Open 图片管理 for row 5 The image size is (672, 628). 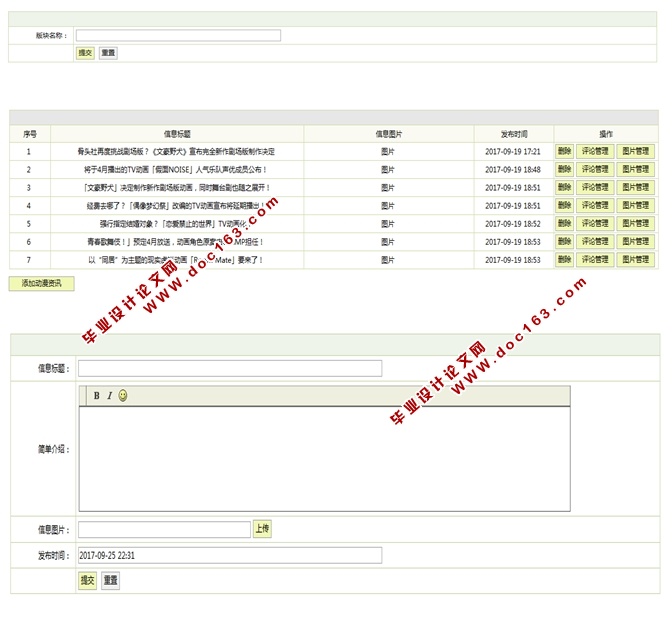pyautogui.click(x=636, y=223)
